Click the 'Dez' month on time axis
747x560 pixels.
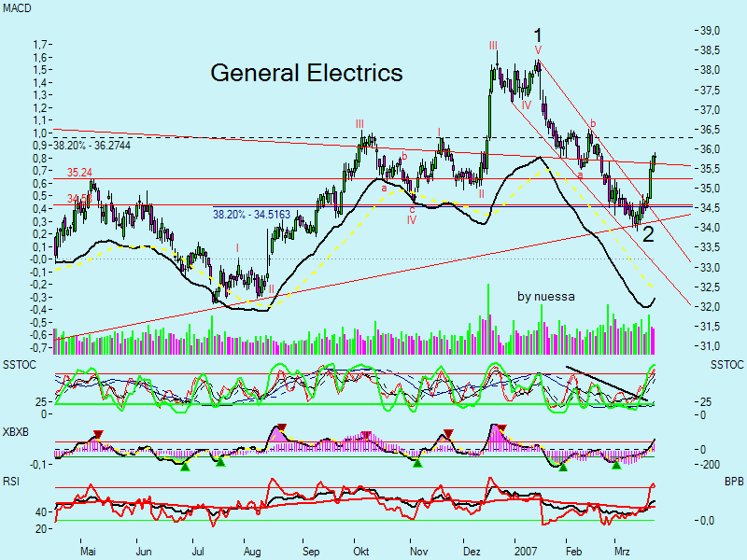coord(472,552)
